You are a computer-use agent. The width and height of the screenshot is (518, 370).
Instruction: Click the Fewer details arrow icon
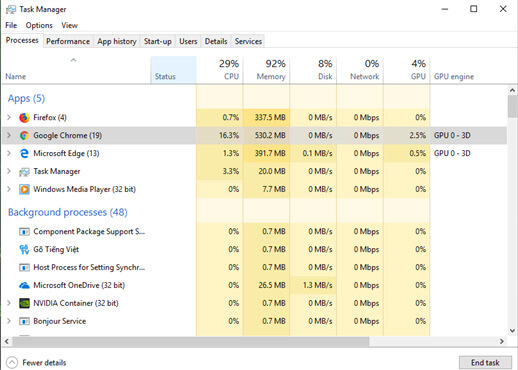12,362
